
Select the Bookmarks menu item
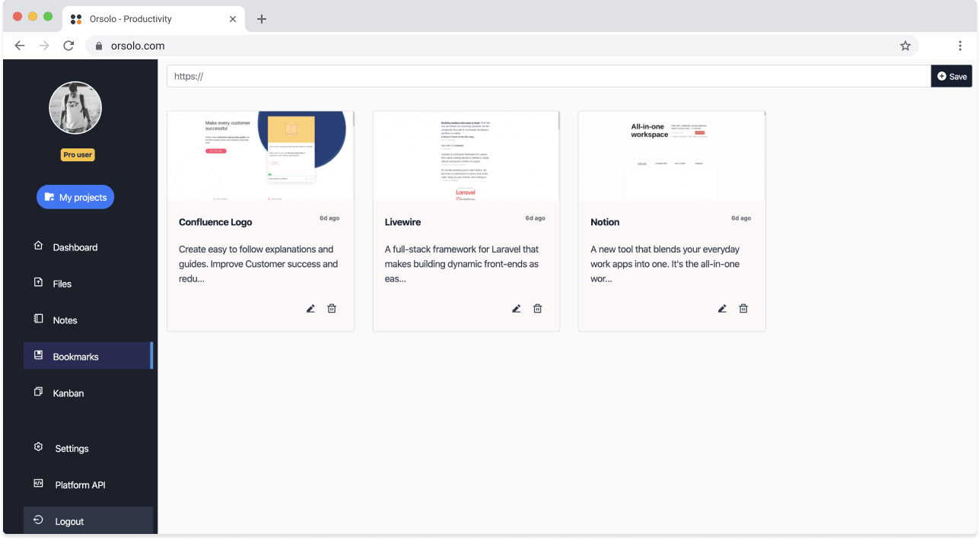click(x=88, y=356)
